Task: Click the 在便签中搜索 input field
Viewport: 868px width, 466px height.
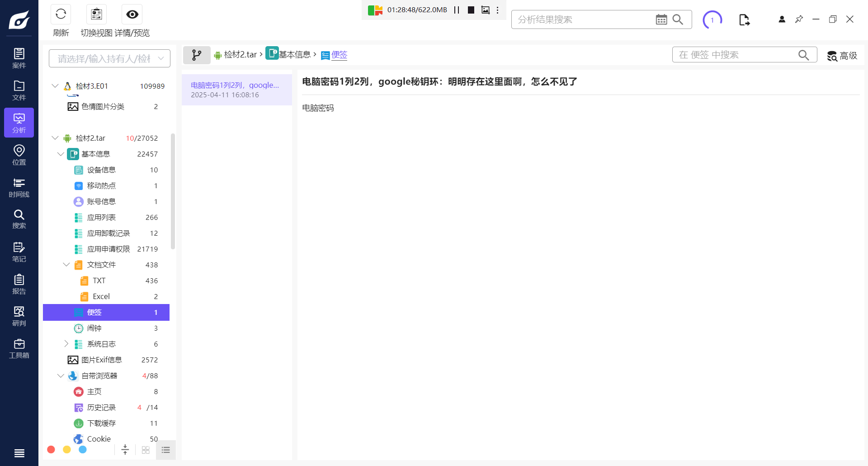Action: (x=736, y=55)
